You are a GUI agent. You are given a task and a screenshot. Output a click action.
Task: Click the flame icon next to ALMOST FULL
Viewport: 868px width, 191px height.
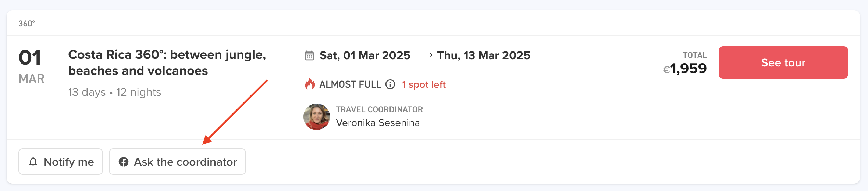[x=310, y=84]
